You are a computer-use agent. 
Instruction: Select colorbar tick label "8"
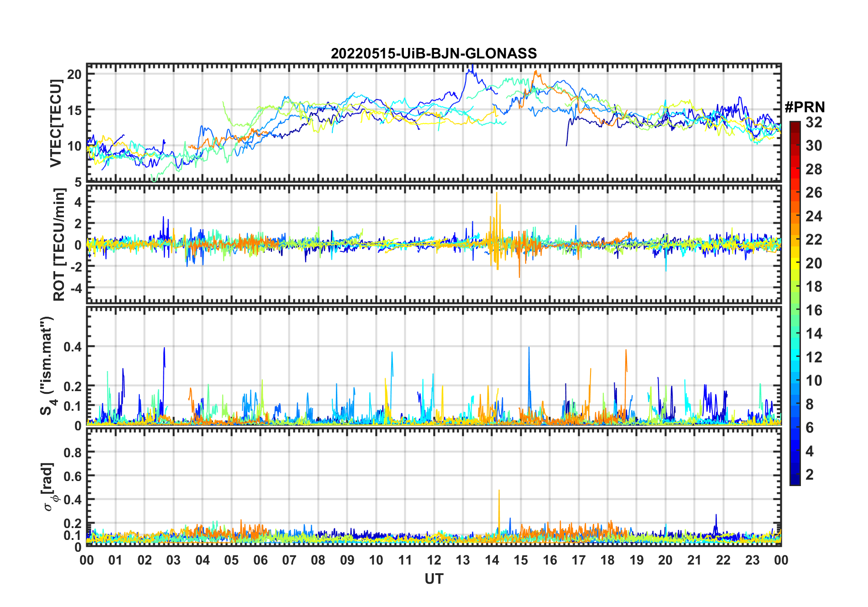[x=810, y=404]
